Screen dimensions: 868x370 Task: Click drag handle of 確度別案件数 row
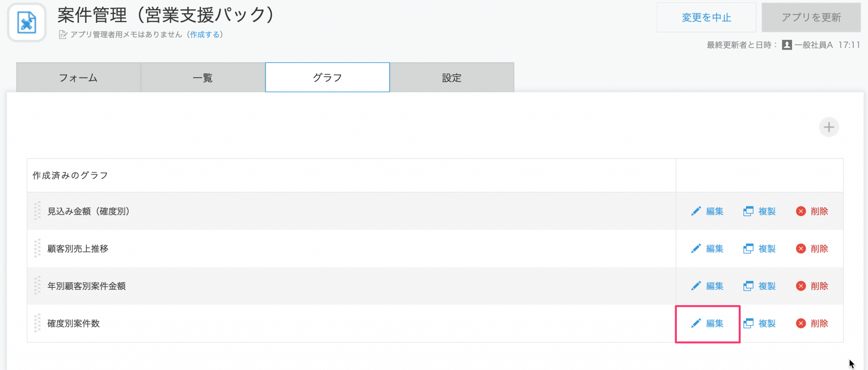point(37,323)
